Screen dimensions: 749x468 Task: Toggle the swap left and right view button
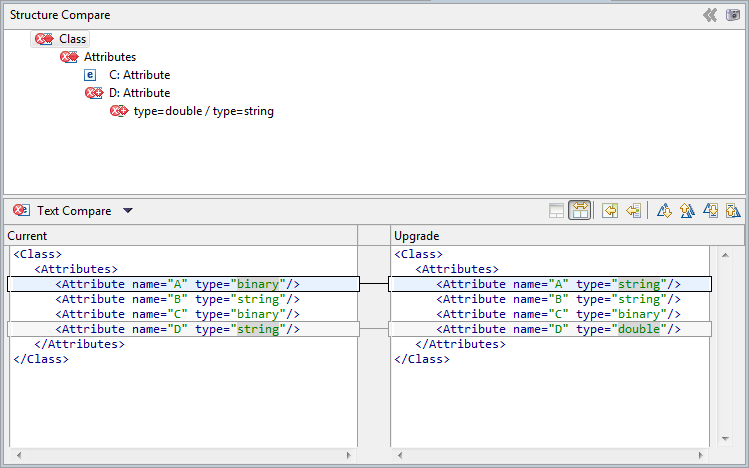pos(579,210)
